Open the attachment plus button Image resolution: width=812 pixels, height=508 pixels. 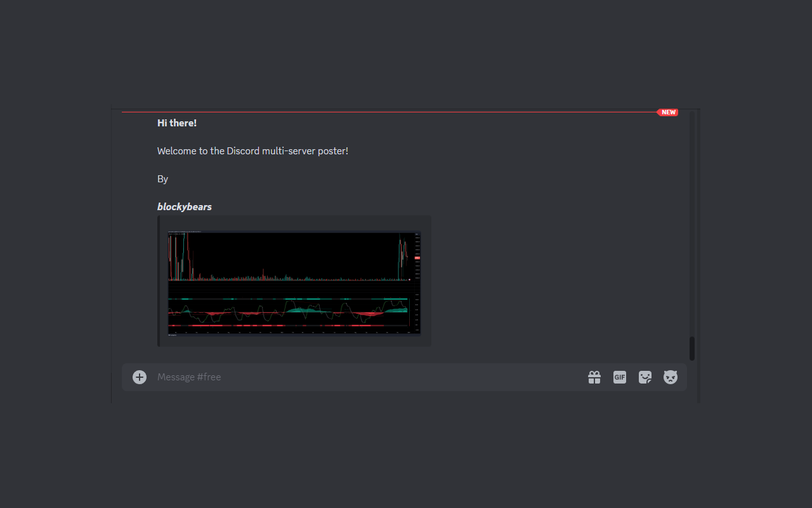[140, 377]
